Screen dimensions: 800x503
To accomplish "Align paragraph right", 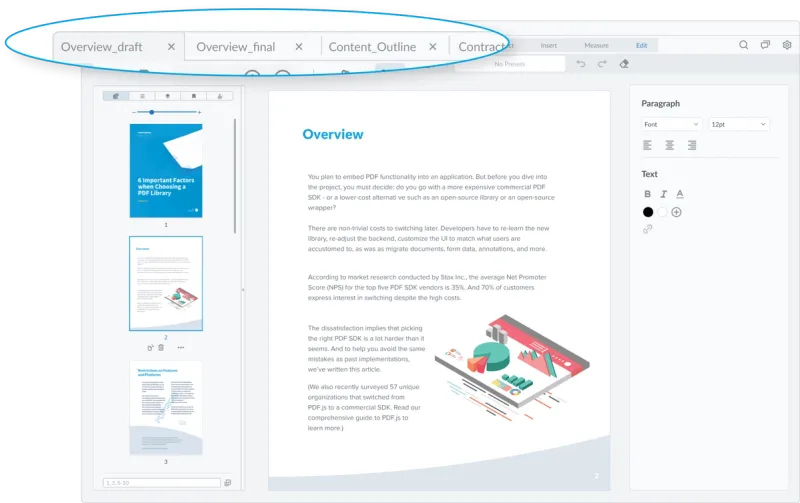I will pos(692,145).
